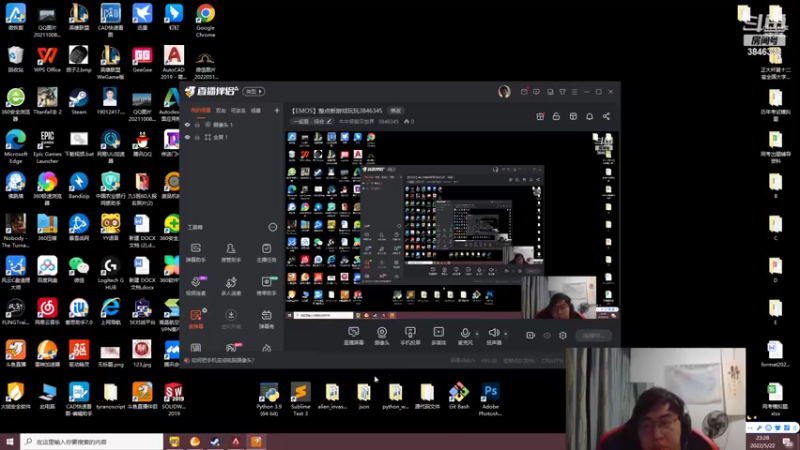Open the highlighted orange toolbox tool
800x450 pixels.
196,319
